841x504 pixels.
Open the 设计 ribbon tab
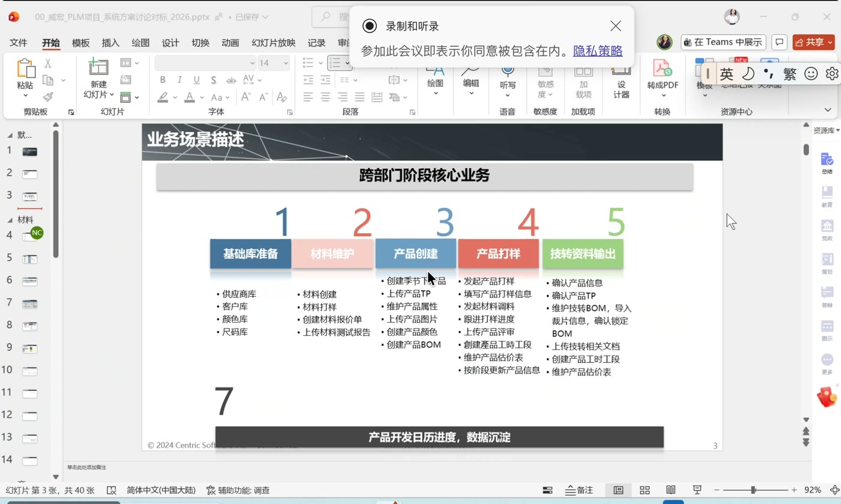(x=171, y=43)
